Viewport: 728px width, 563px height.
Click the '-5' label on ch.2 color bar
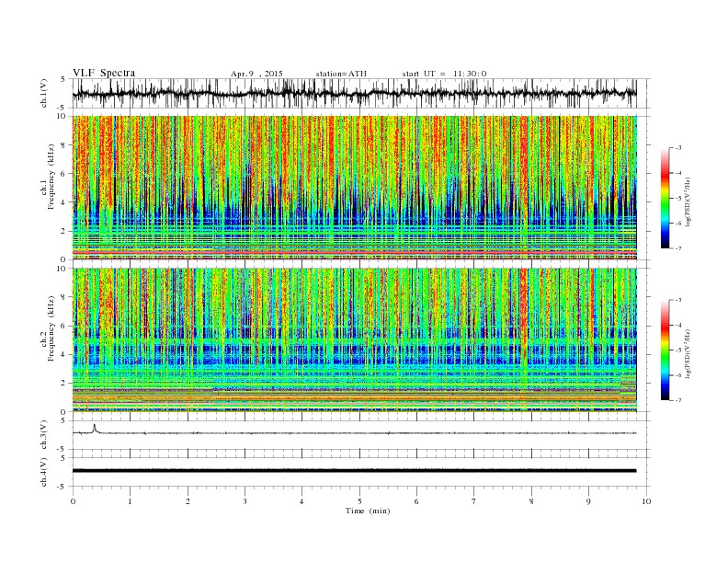(x=678, y=350)
